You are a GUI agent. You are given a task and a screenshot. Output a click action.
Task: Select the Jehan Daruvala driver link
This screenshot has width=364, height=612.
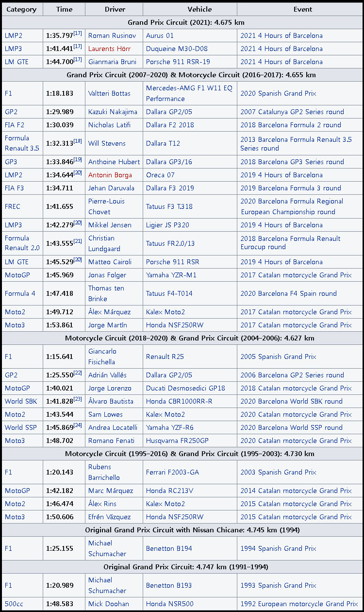pos(112,188)
